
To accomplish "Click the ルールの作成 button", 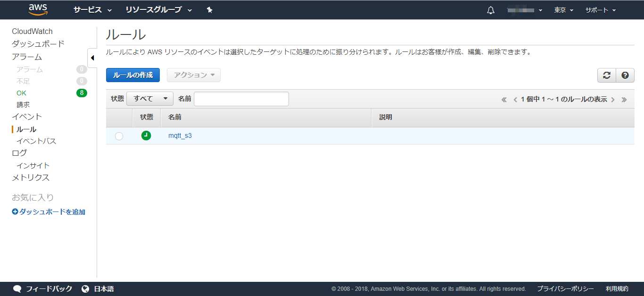I will pyautogui.click(x=132, y=75).
